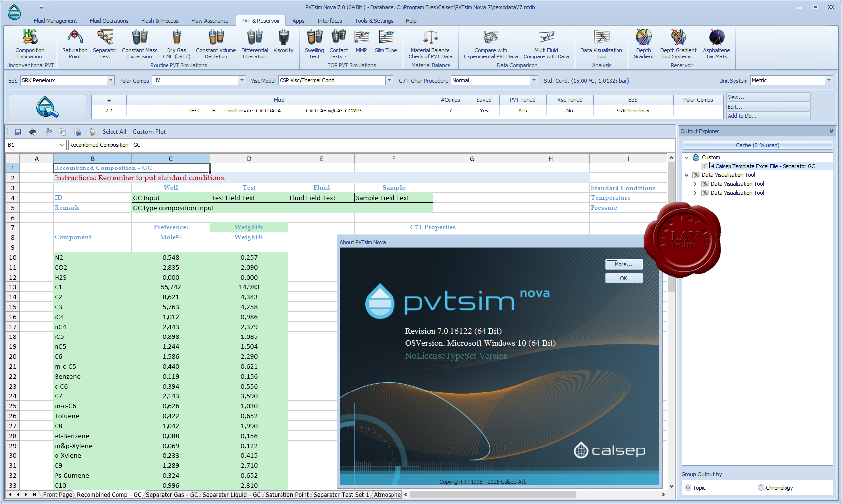
Task: Click Select All in sheet toolbar
Action: (x=114, y=132)
